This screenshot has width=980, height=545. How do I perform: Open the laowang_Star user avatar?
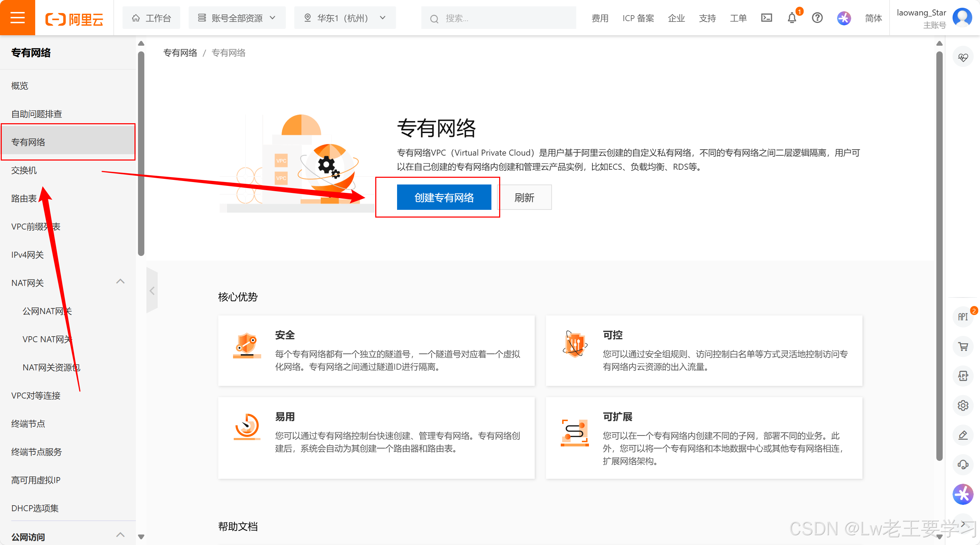click(962, 17)
